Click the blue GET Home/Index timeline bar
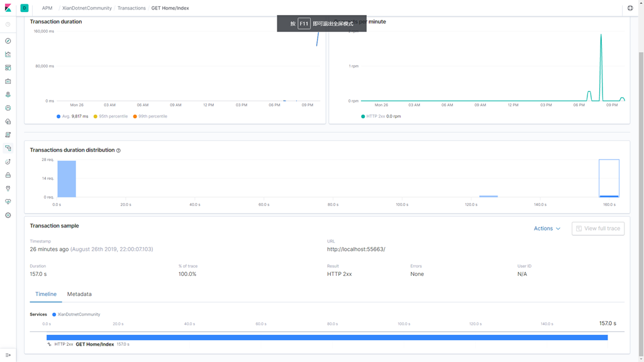This screenshot has width=644, height=362. click(x=327, y=337)
